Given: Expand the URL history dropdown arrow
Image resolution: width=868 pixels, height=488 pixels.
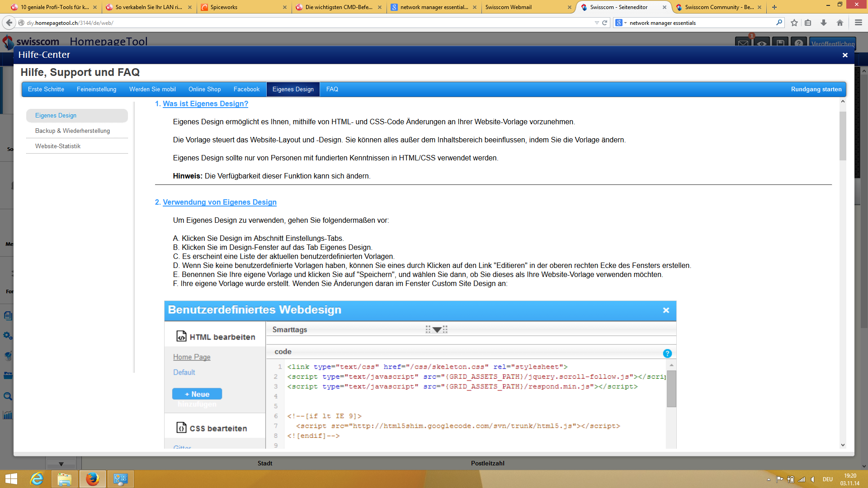Looking at the screenshot, I should click(x=597, y=23).
